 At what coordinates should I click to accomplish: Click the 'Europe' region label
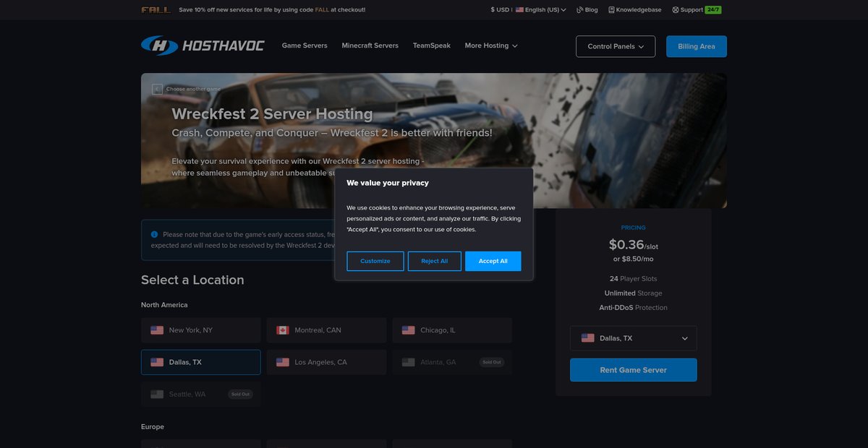[153, 427]
